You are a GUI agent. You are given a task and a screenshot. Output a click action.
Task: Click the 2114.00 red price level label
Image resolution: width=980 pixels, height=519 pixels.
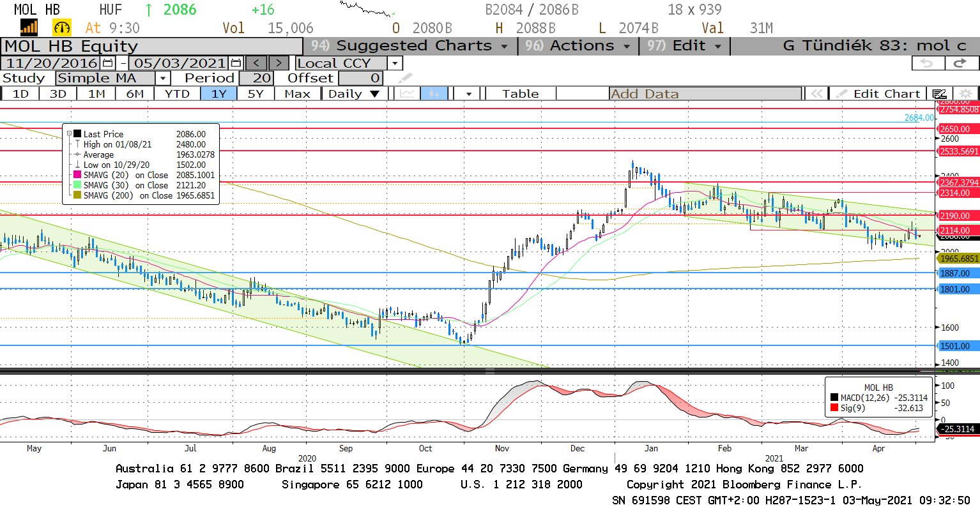957,230
